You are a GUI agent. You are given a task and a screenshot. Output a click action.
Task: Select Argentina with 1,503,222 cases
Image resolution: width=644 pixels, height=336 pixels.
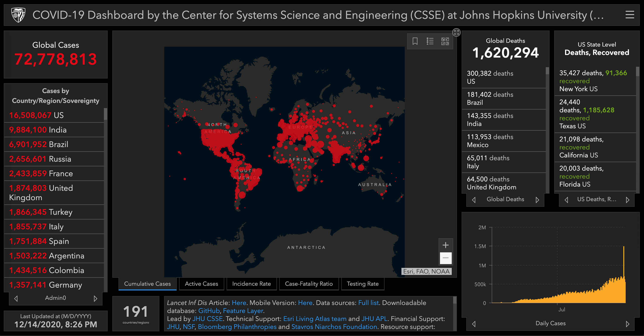[x=54, y=256]
